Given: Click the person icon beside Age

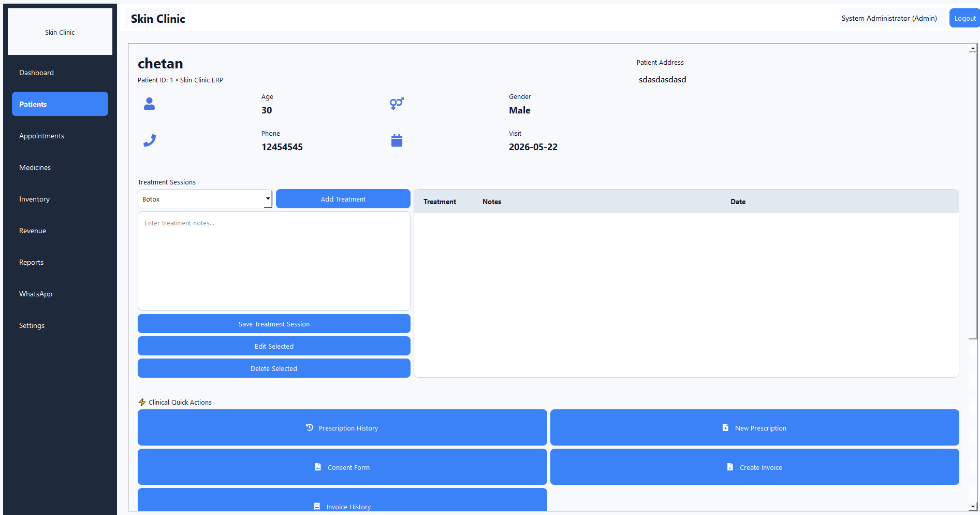Looking at the screenshot, I should pos(149,104).
